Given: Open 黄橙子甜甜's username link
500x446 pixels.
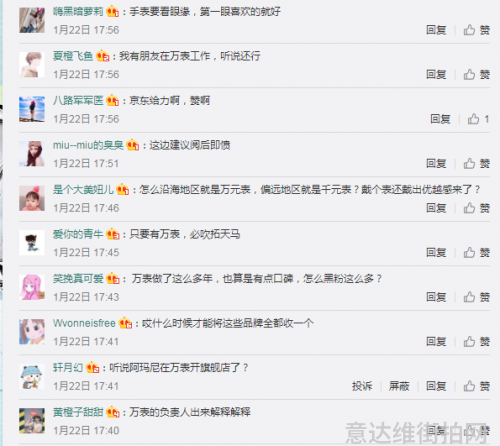Looking at the screenshot, I should 78,412.
